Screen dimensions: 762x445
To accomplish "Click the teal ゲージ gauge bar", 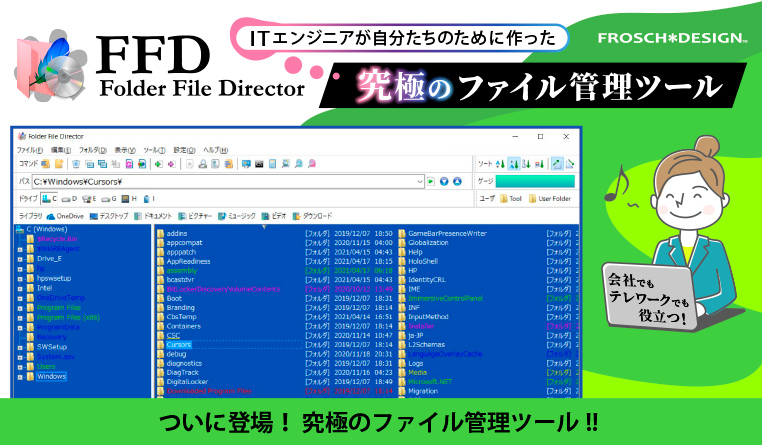I will click(535, 181).
